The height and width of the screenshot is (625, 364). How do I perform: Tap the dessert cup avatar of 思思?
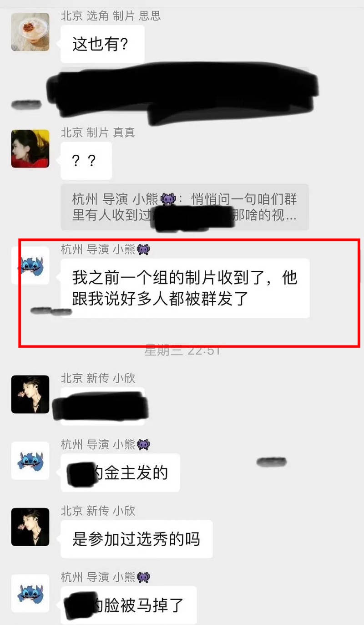point(30,32)
